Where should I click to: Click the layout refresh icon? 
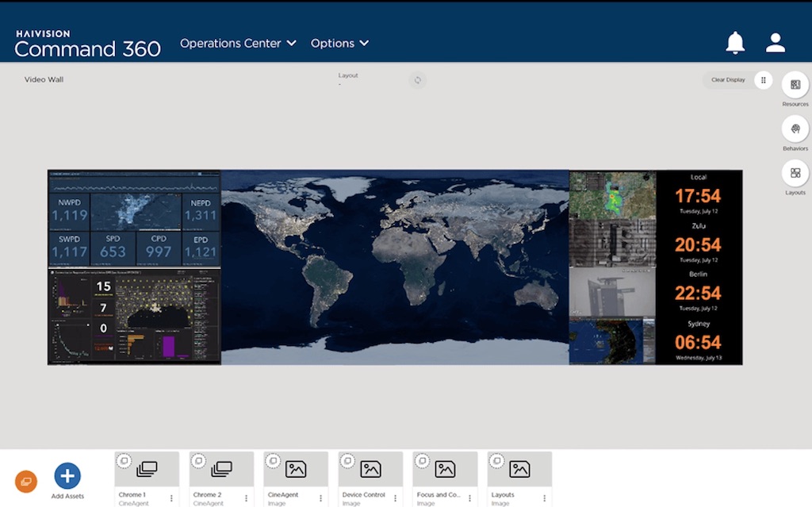pos(418,80)
